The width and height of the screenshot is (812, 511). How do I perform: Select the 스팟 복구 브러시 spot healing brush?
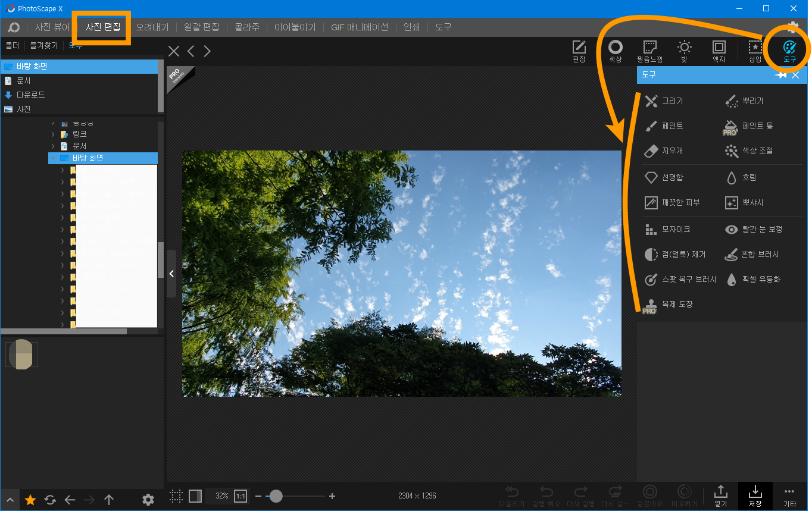(x=680, y=280)
